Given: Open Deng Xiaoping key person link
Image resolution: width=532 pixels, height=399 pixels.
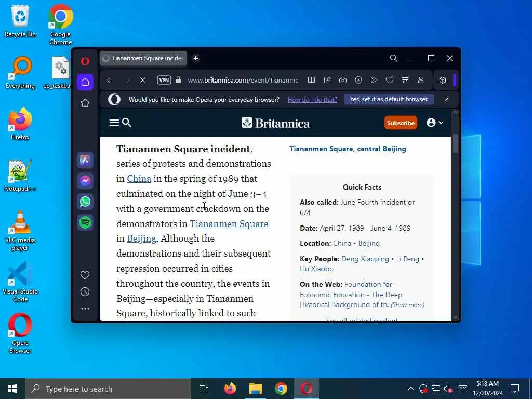Looking at the screenshot, I should click(x=365, y=259).
